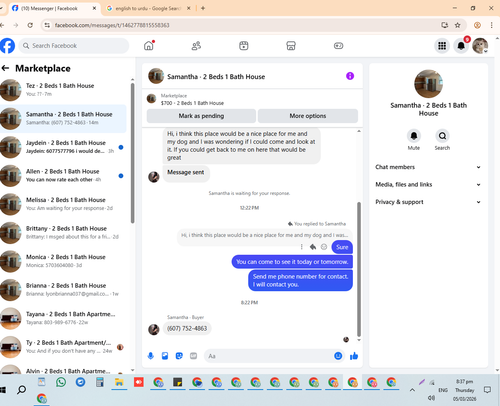Bookmark this page with star icon
The height and width of the screenshot is (406, 500).
pos(458,25)
